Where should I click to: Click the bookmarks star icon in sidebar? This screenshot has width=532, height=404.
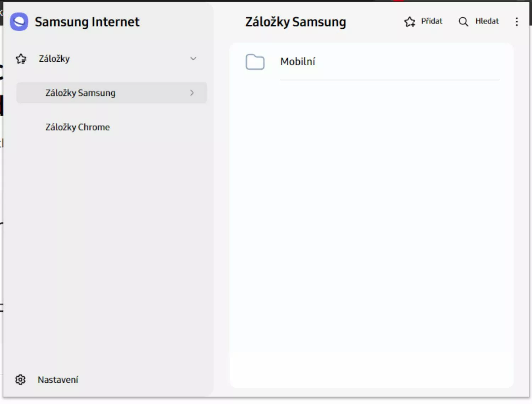click(x=21, y=59)
